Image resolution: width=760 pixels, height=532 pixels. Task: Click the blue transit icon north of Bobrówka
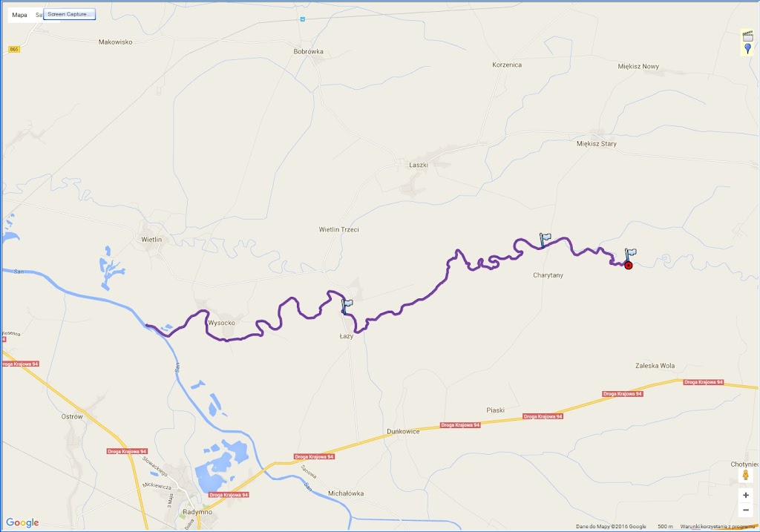click(303, 19)
